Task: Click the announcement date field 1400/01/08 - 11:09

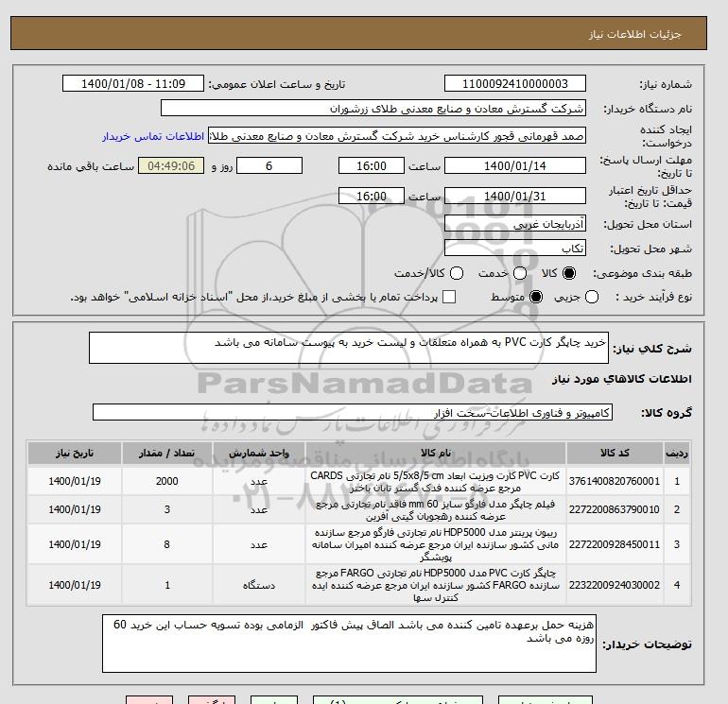Action: tap(132, 83)
